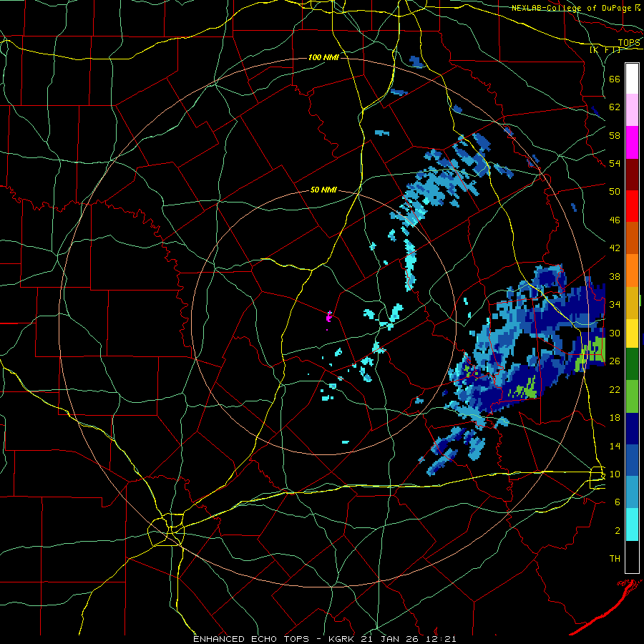Viewport: 644px width, 644px height.
Task: Click the legend value 46
Action: [x=615, y=220]
